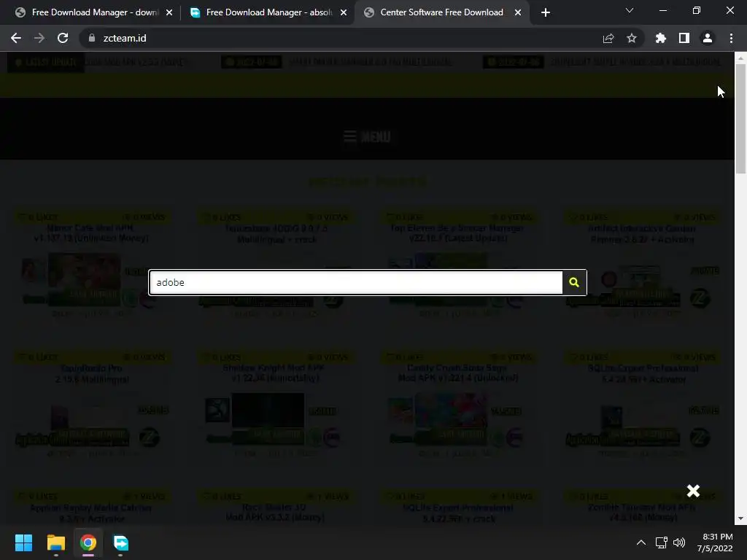Bookmark this page with star icon
Viewport: 747px width, 560px height.
[632, 38]
